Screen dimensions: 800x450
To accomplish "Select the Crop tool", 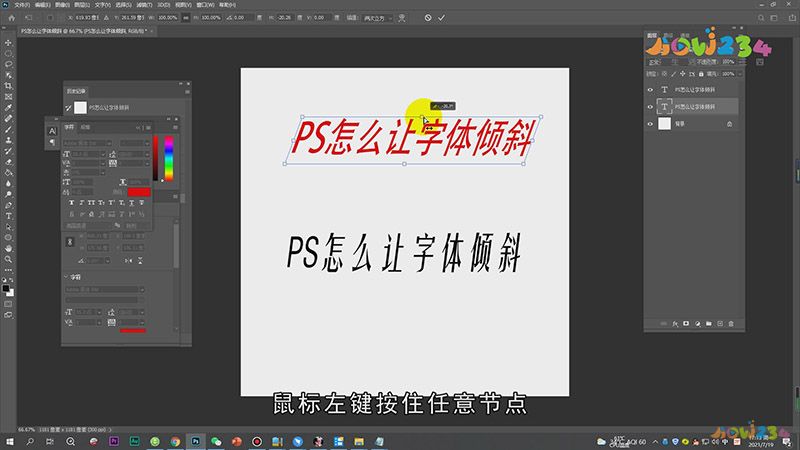I will click(x=8, y=86).
